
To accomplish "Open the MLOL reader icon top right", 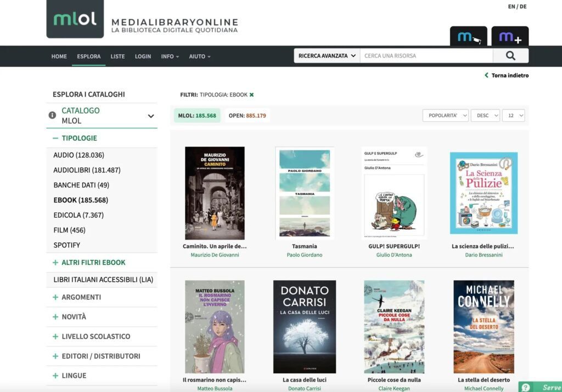I will 467,37.
